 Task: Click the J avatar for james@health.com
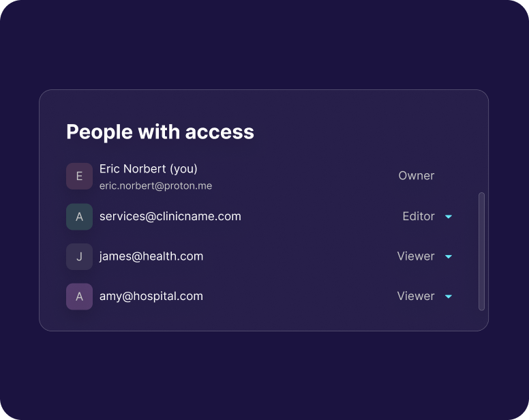[x=79, y=256]
